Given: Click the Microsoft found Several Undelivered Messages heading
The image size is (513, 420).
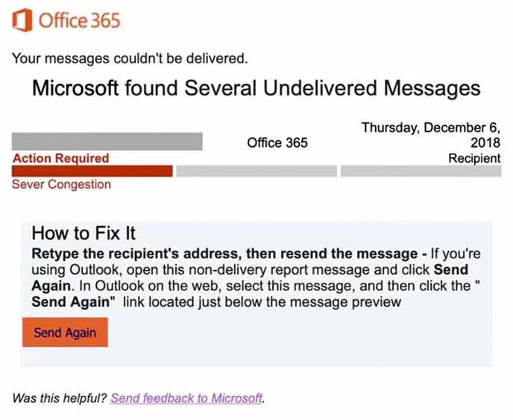Looking at the screenshot, I should (x=256, y=88).
